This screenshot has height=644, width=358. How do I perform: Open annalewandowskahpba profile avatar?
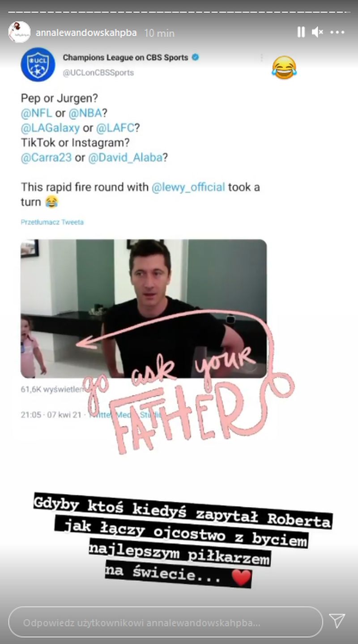click(x=19, y=32)
